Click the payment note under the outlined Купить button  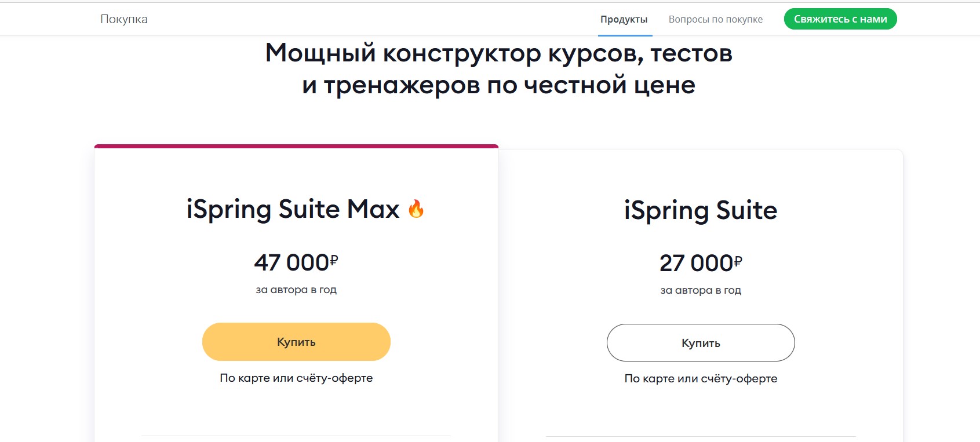click(700, 379)
